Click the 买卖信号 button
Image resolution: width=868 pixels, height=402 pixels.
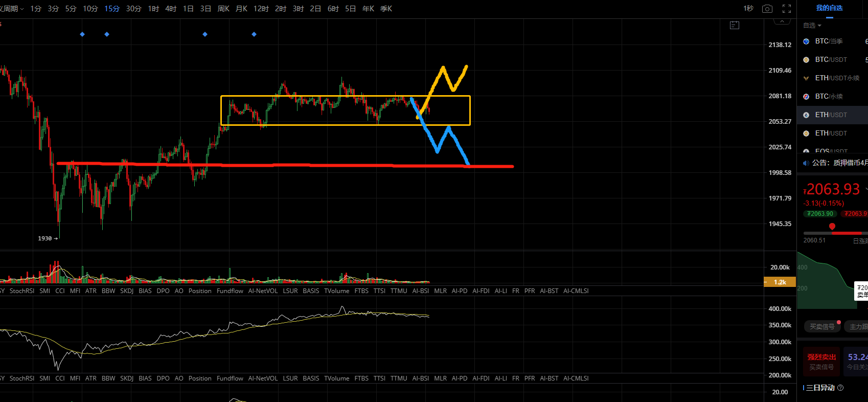coord(822,326)
